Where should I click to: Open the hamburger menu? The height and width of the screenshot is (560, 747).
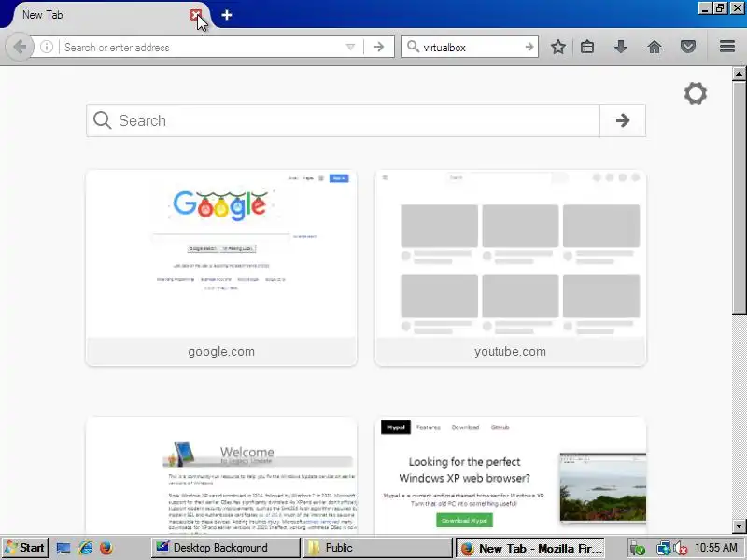point(727,47)
